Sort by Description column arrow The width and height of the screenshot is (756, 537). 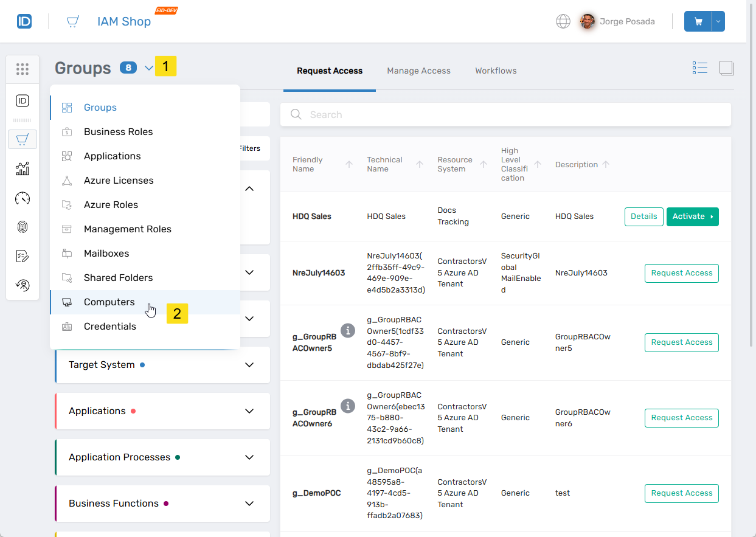click(x=606, y=164)
